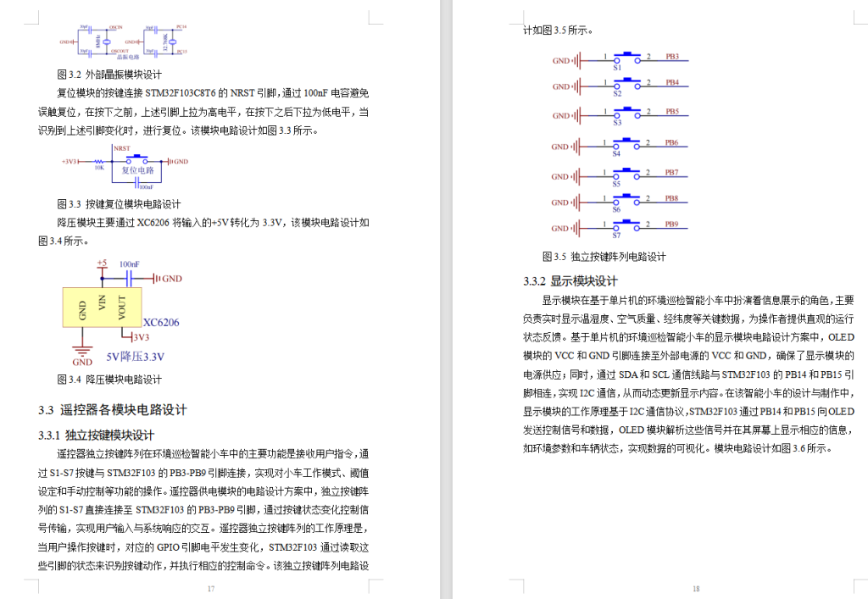Click the yellow XC6206 chip body
The image size is (868, 599).
(x=102, y=306)
